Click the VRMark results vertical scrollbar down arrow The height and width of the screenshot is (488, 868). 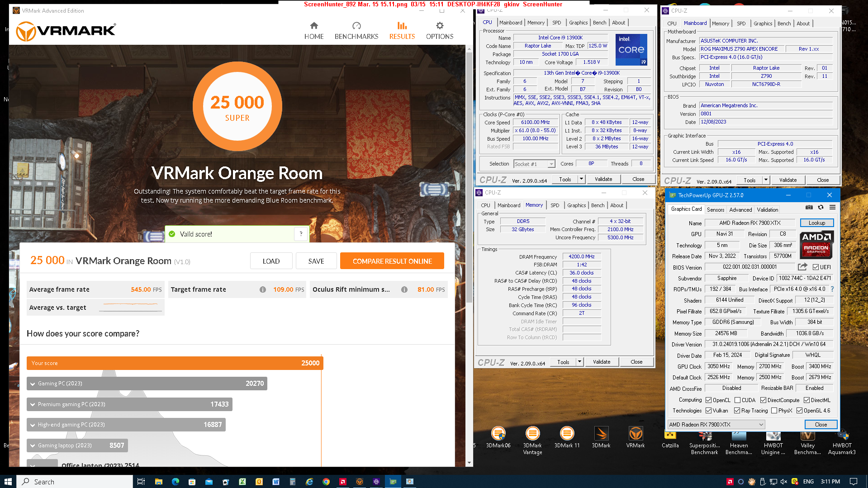pos(469,463)
